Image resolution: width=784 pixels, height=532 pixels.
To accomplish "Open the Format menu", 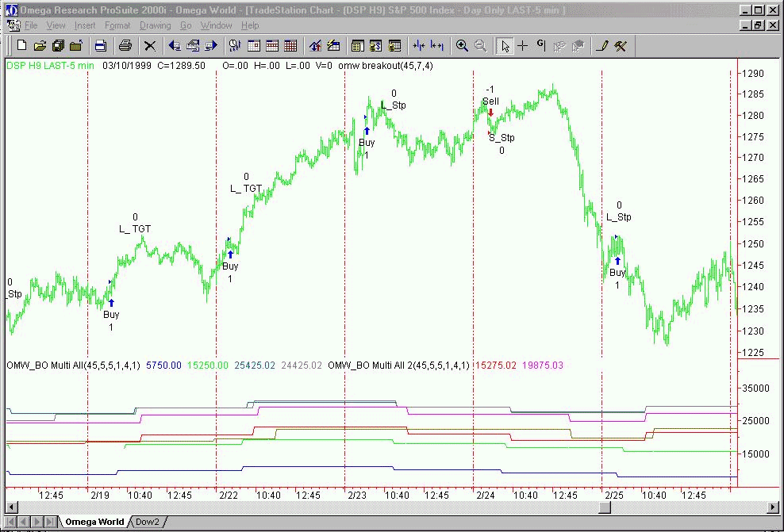I will pos(117,25).
